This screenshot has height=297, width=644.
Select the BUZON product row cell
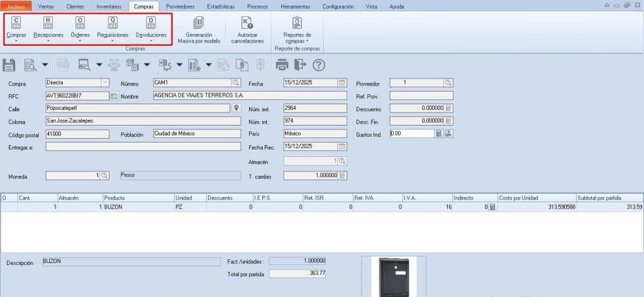click(x=138, y=207)
